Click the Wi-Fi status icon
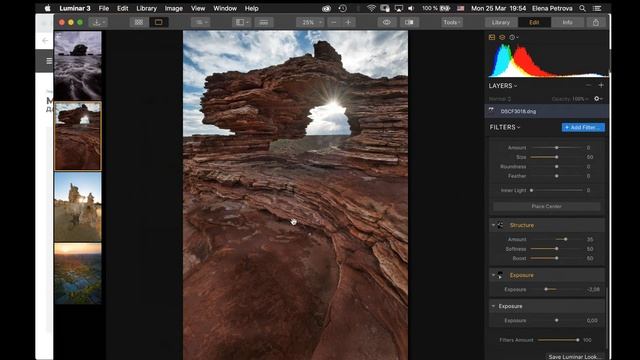Viewport: 640px width, 360px height. pos(371,8)
